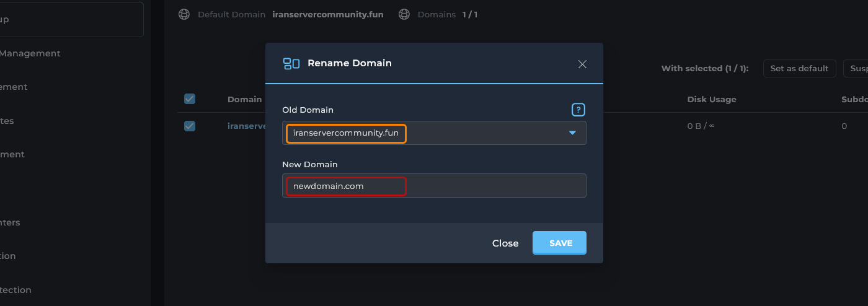Viewport: 868px width, 306px height.
Task: Select the sidebar item ending in nters
Action: [10, 222]
